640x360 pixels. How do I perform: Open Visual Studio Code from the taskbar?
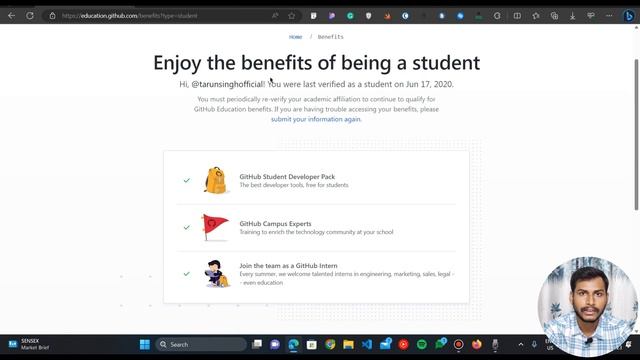(x=367, y=344)
